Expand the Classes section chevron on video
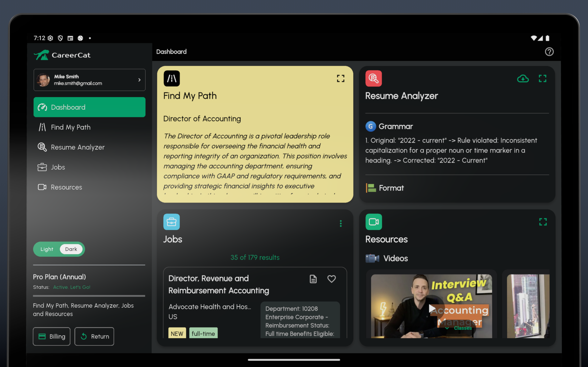Viewport: 588px width, 367px height. [447, 328]
